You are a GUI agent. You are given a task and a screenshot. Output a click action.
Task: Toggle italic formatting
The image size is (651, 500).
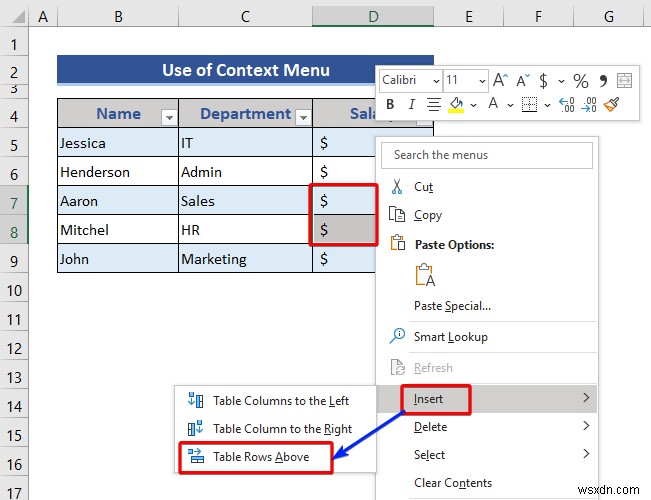tap(411, 104)
